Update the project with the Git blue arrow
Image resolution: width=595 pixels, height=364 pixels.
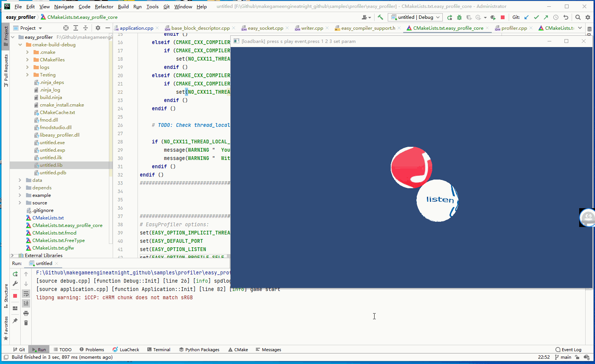click(526, 17)
